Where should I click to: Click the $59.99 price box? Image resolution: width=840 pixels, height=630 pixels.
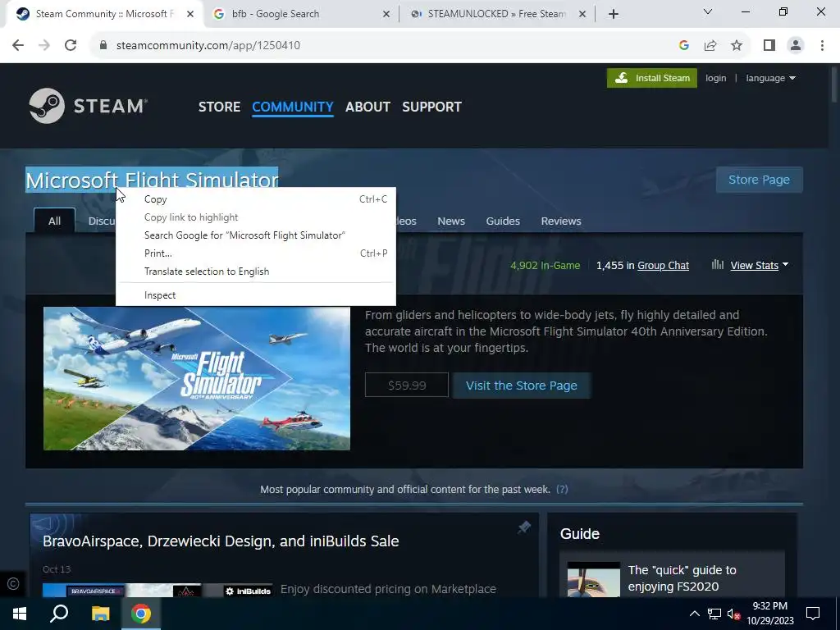click(x=407, y=386)
